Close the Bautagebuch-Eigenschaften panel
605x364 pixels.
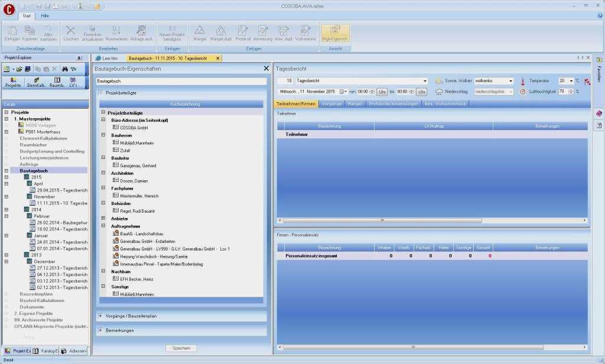click(x=266, y=69)
